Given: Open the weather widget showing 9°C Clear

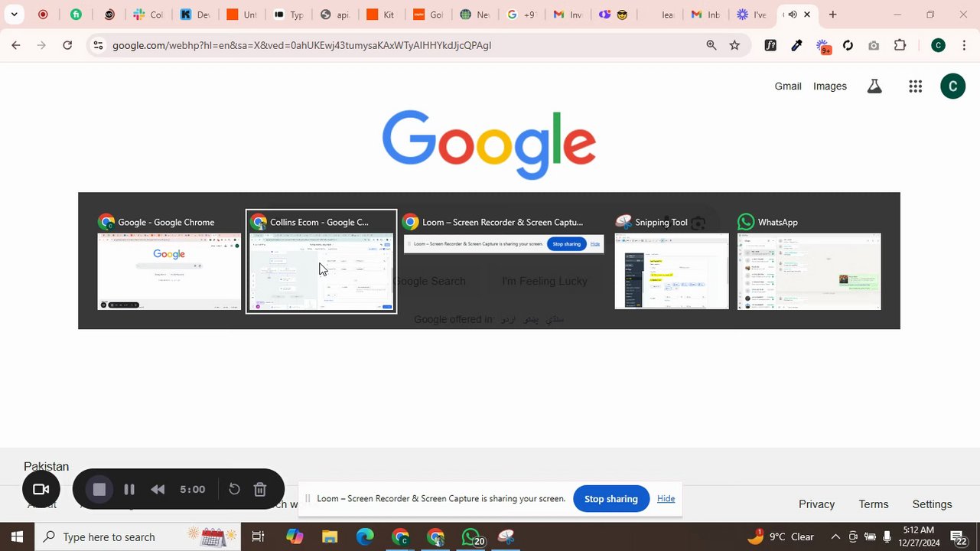Looking at the screenshot, I should tap(780, 537).
